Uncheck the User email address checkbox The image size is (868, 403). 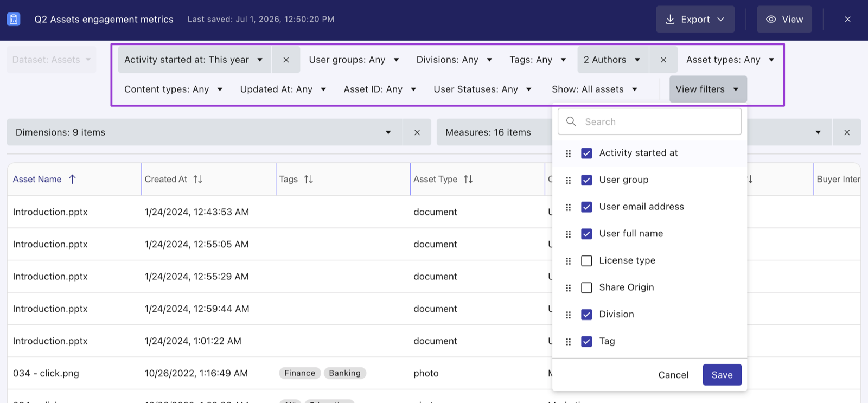click(x=586, y=207)
